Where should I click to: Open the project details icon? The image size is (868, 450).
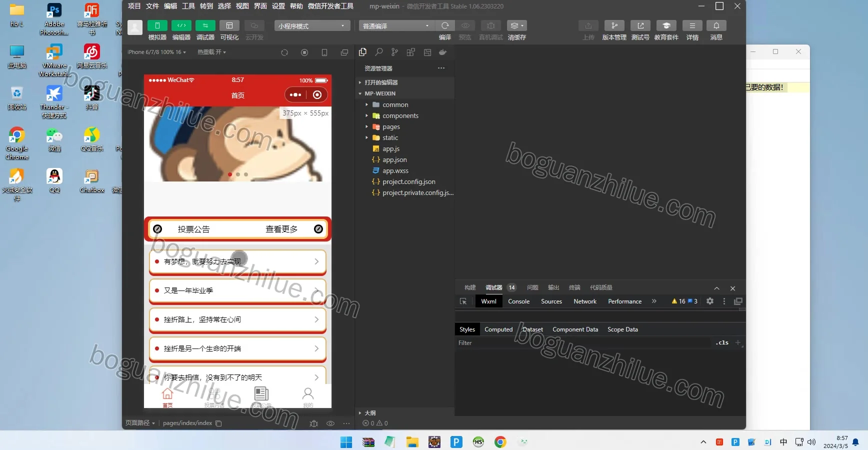pos(692,25)
